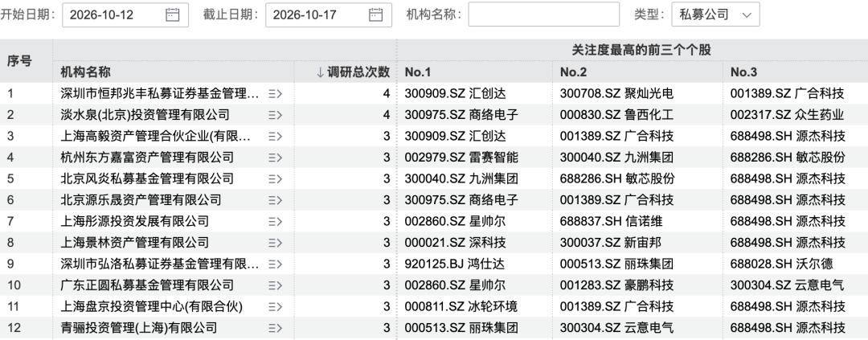868x340 pixels.
Task: Open details icon for 上海盘京投资管理中心(有限合伙)
Action: click(x=275, y=306)
